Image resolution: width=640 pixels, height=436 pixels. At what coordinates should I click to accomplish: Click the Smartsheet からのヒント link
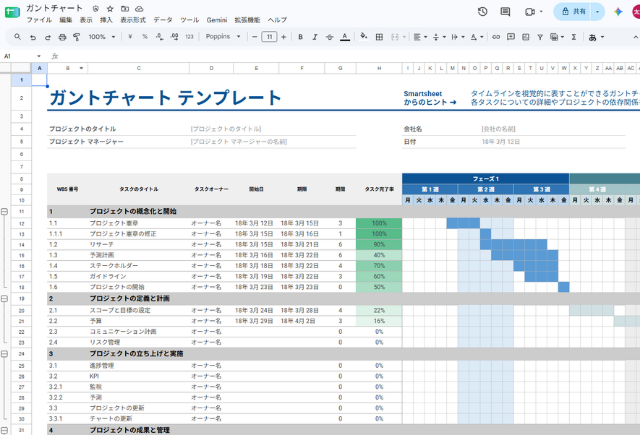pos(430,98)
